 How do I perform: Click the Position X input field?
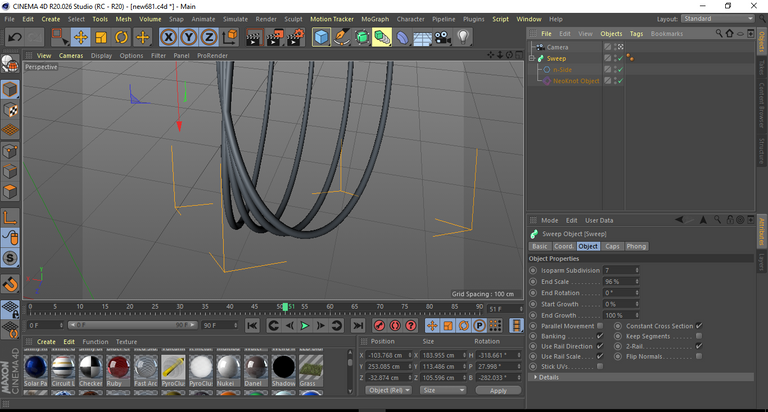tap(389, 355)
